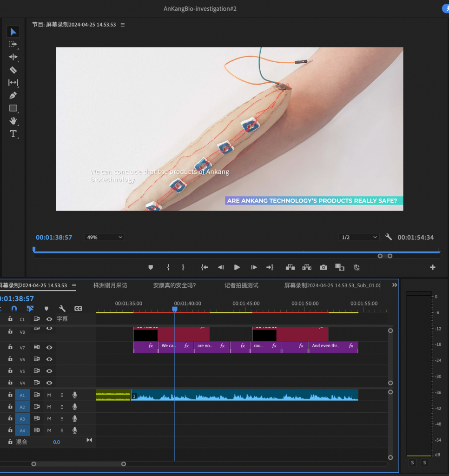Select the Razor tool
This screenshot has width=449, height=476.
[x=13, y=70]
